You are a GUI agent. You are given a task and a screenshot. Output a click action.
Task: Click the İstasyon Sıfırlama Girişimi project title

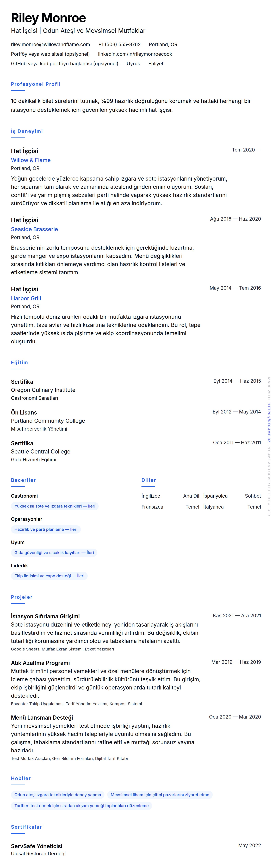pos(45,616)
